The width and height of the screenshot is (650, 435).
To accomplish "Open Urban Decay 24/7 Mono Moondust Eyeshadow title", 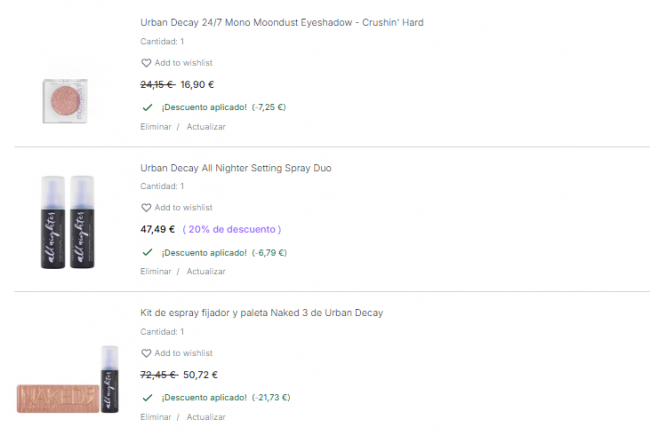I will click(282, 22).
